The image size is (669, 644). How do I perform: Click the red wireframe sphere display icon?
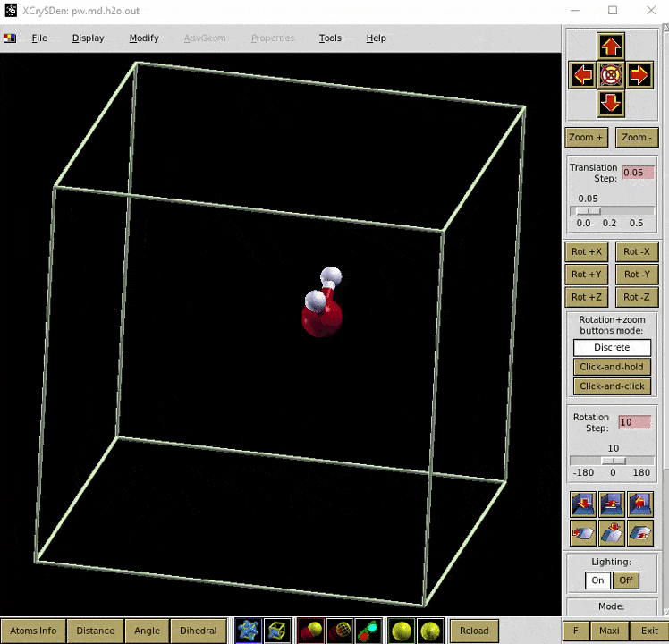tap(340, 631)
